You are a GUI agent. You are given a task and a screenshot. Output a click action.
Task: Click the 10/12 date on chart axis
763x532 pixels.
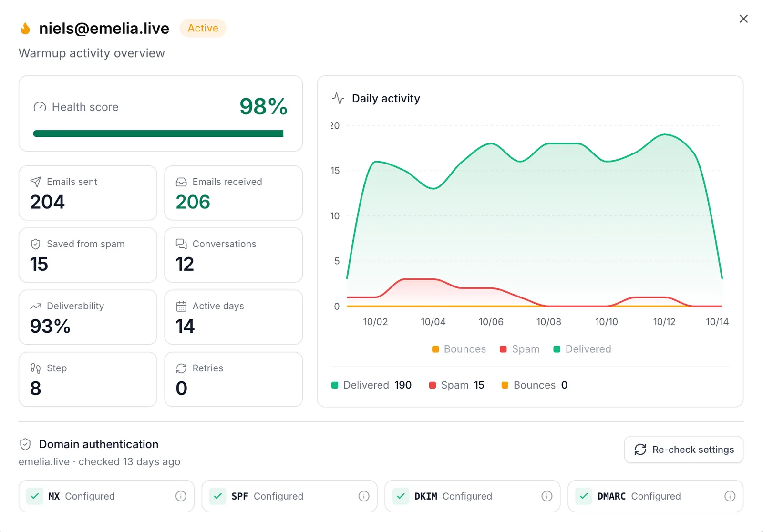click(664, 322)
